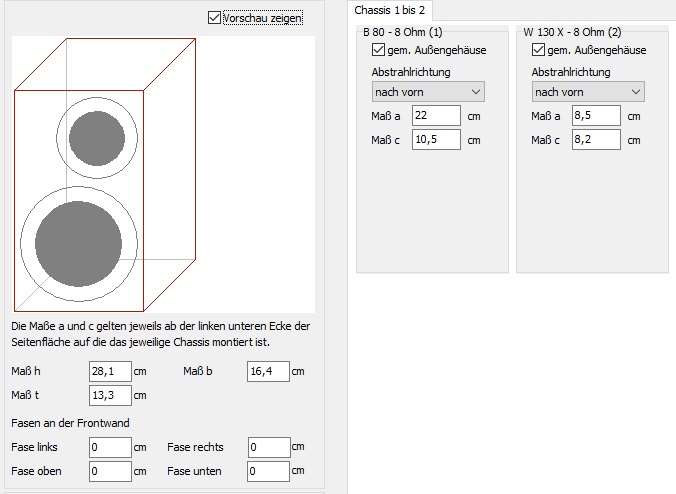Screen dimensions: 676x494
Task: Click the Fase links input field
Action: (x=110, y=447)
